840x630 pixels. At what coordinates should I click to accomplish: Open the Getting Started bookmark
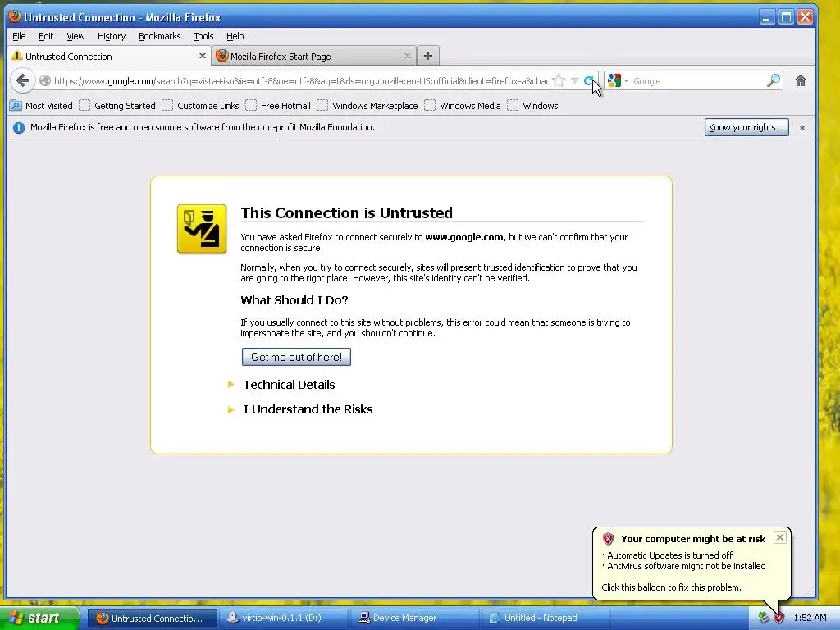[117, 106]
